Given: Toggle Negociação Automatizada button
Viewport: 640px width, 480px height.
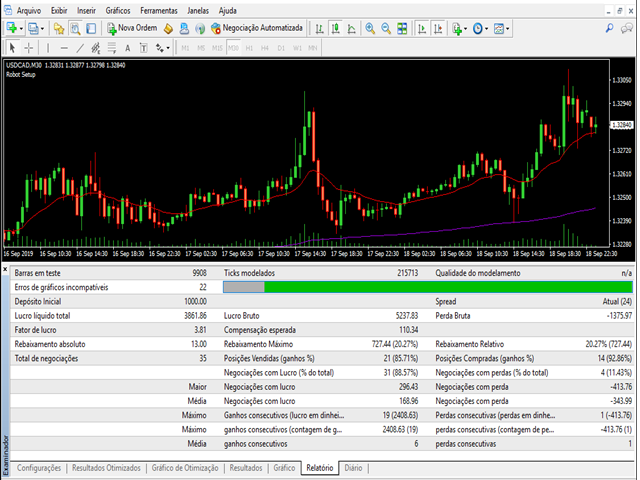Looking at the screenshot, I should click(257, 28).
